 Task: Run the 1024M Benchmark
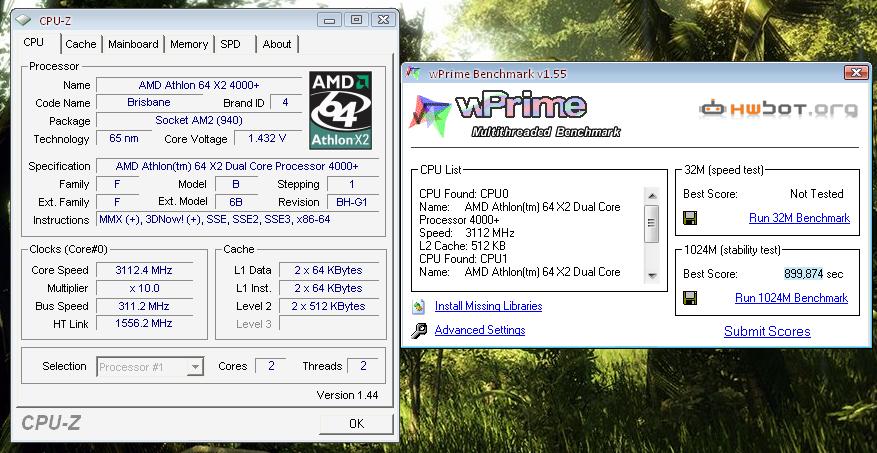point(791,298)
